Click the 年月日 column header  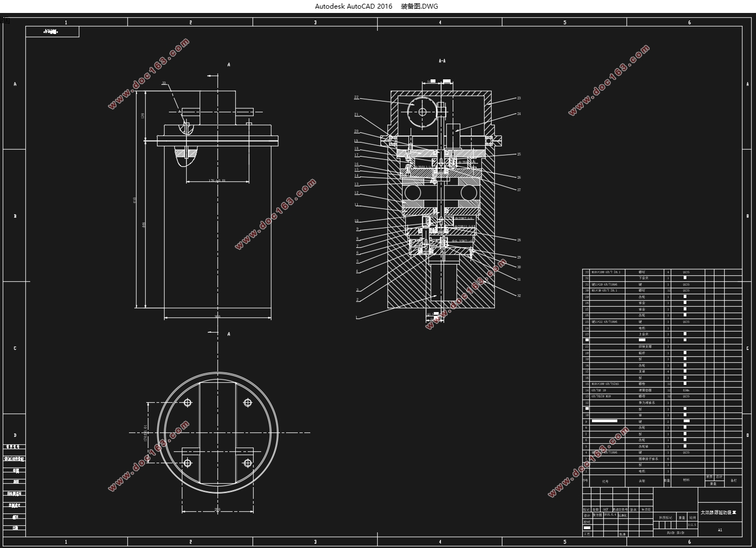pyautogui.click(x=646, y=510)
